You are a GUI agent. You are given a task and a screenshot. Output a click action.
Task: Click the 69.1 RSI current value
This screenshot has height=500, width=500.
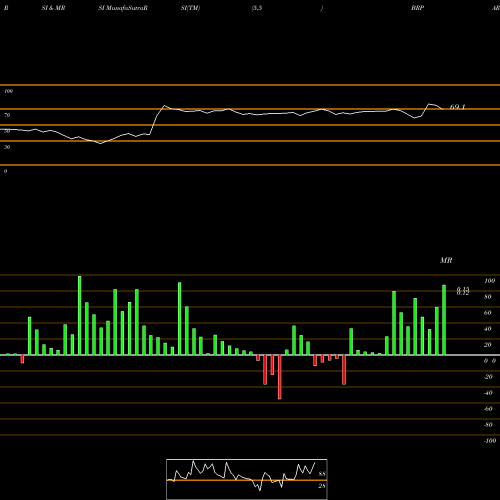pyautogui.click(x=457, y=107)
